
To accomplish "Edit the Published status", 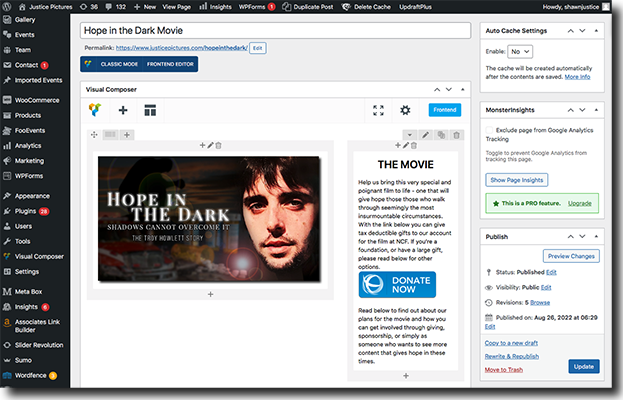I will tap(551, 272).
